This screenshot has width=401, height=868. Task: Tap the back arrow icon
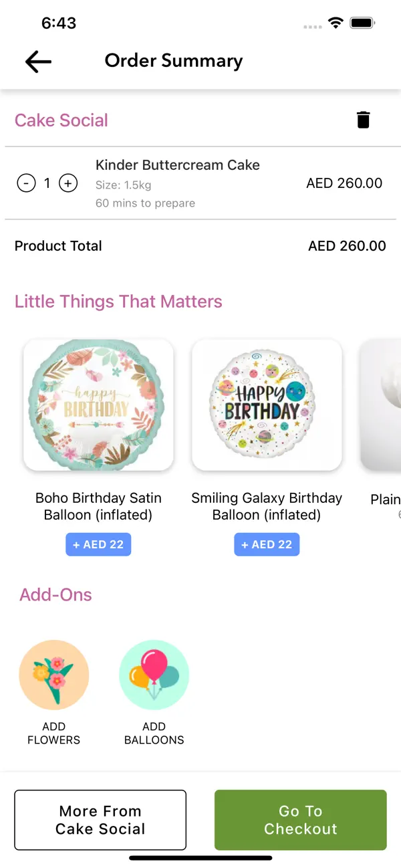[x=38, y=62]
